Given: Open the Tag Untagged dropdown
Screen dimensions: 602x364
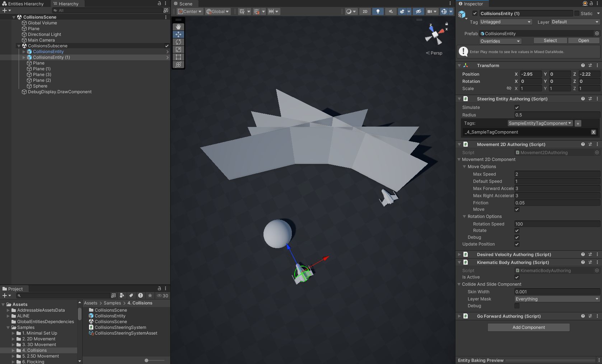Looking at the screenshot, I should (505, 22).
